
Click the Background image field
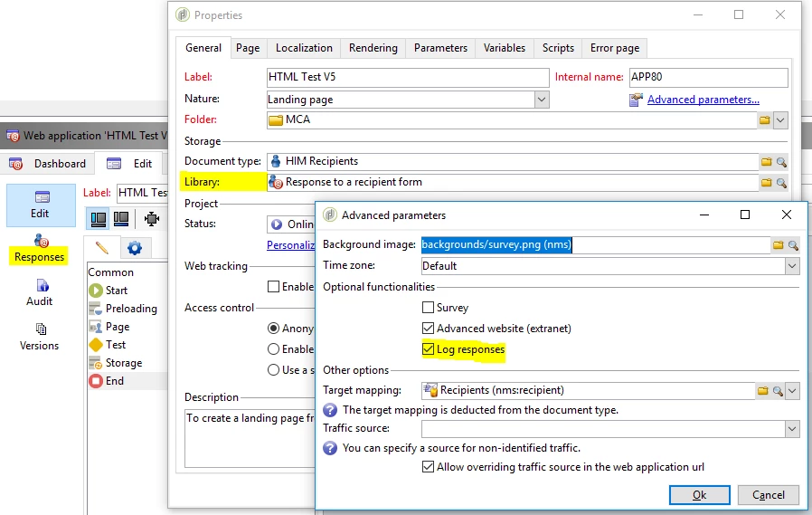[x=596, y=245]
